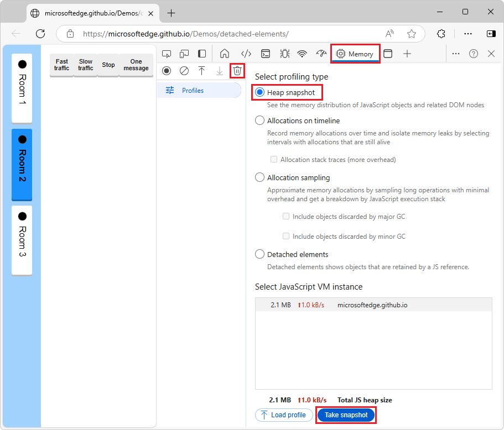
Task: Click the Load profile button
Action: pyautogui.click(x=284, y=415)
